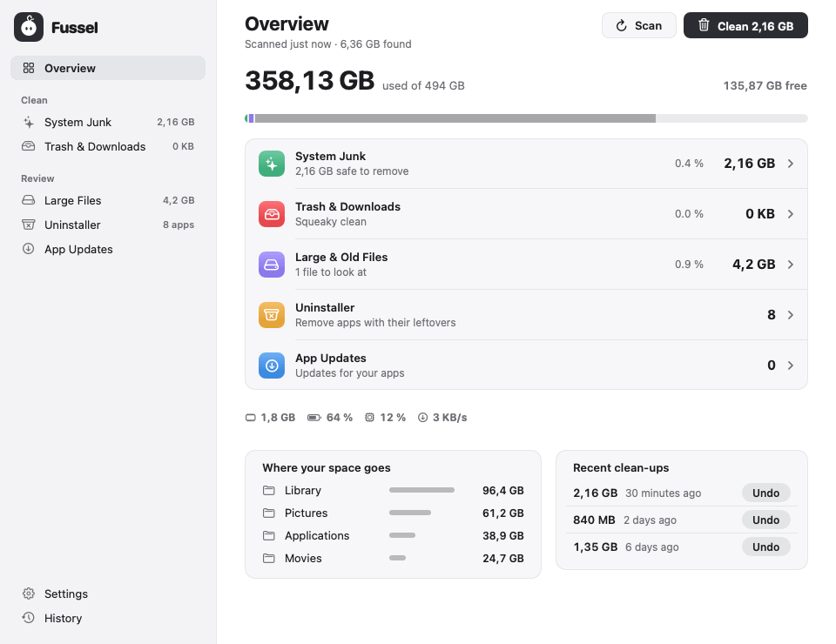This screenshot has width=836, height=644.
Task: Open Uninstaller in the sidebar
Action: tap(108, 225)
